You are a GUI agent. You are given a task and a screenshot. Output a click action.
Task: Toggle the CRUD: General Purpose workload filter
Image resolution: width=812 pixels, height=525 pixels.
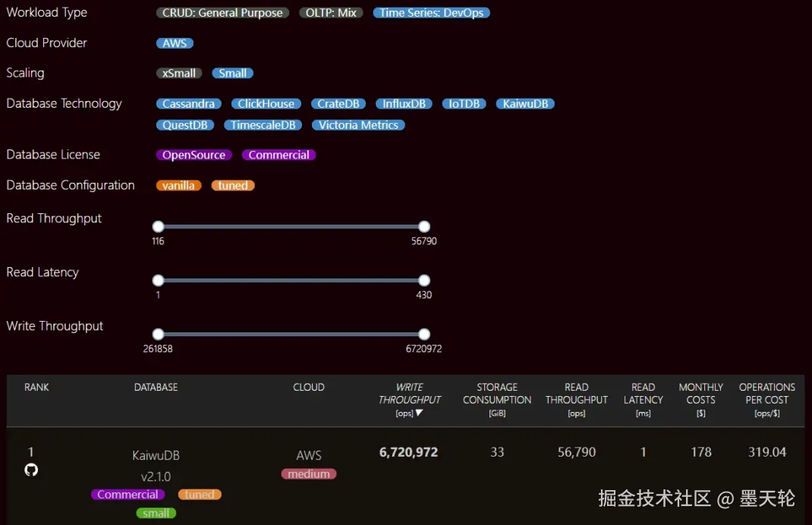tap(222, 13)
